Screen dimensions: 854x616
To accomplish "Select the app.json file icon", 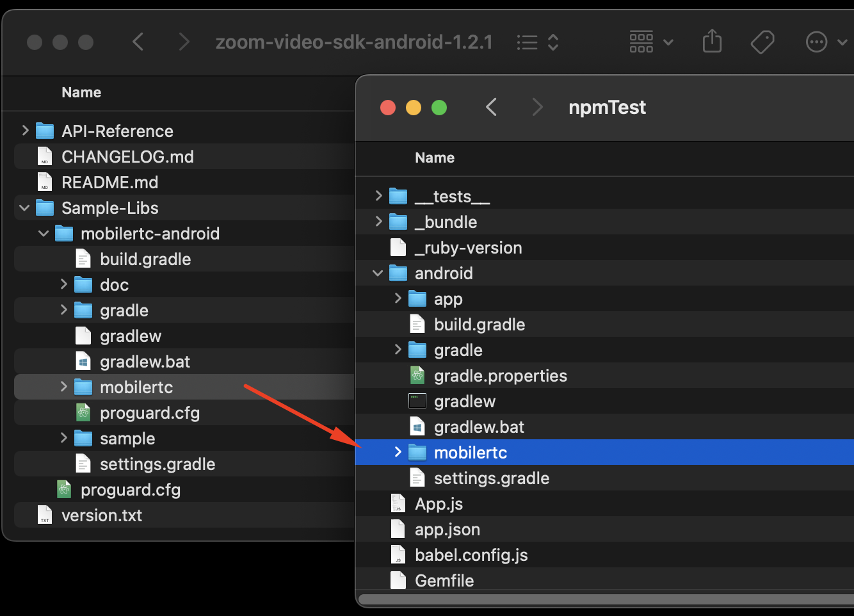I will pos(398,529).
